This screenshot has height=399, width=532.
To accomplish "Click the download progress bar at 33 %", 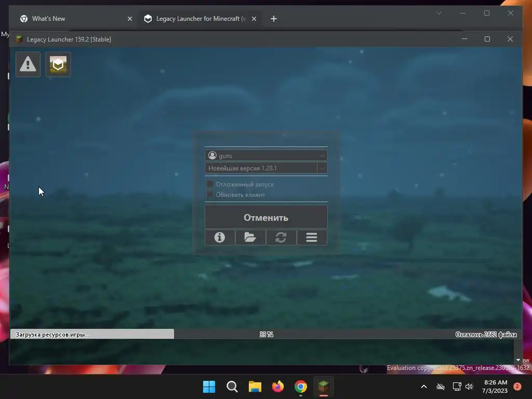I will pyautogui.click(x=267, y=334).
